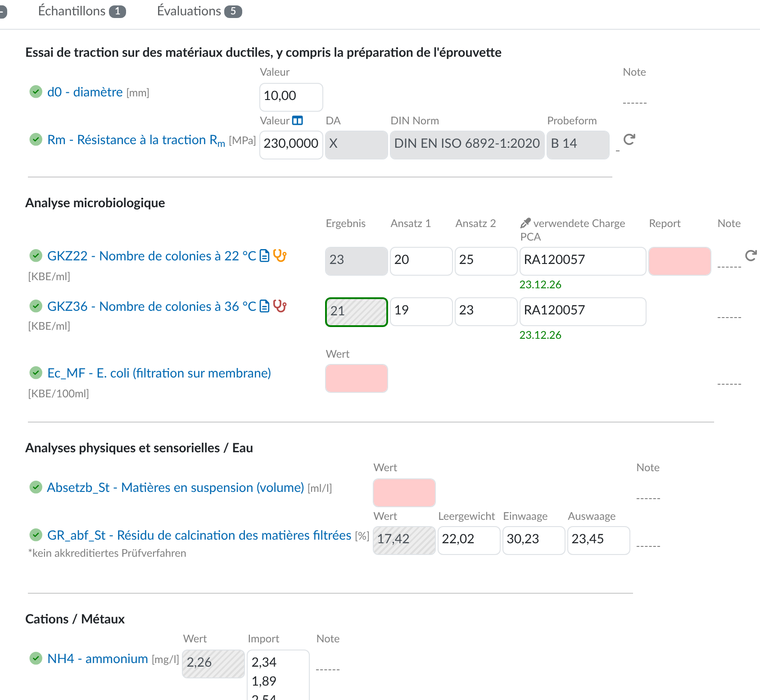Click the Leergewicht field 22,02
Image resolution: width=760 pixels, height=700 pixels.
[x=469, y=540]
